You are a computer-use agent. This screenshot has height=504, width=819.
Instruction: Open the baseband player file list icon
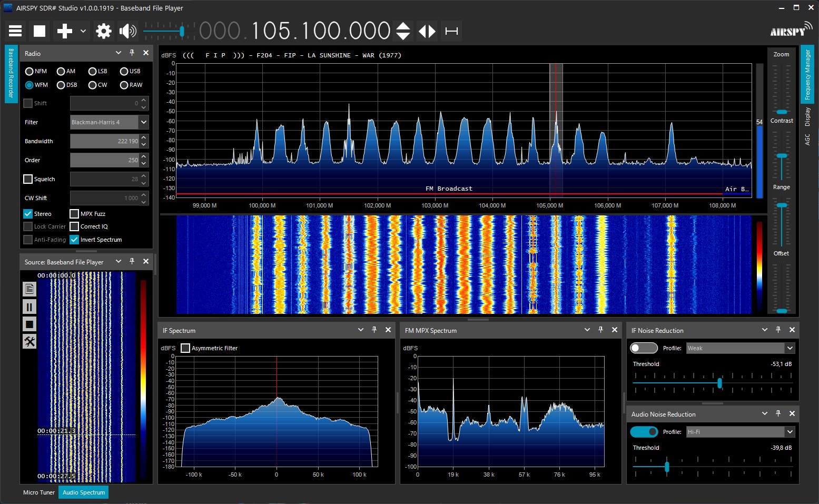coord(29,289)
